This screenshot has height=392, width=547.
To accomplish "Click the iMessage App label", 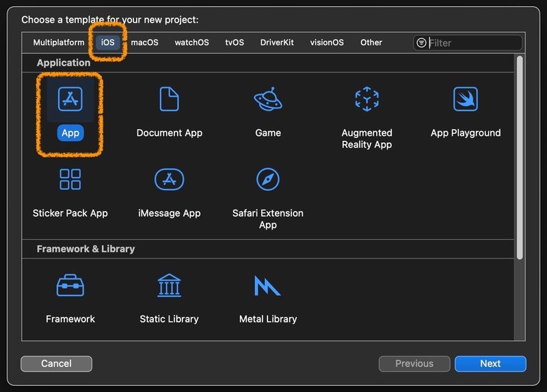I will pos(169,213).
